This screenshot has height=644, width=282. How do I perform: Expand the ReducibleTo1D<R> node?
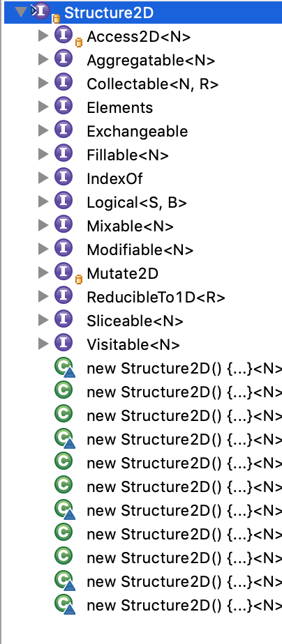coord(43,296)
